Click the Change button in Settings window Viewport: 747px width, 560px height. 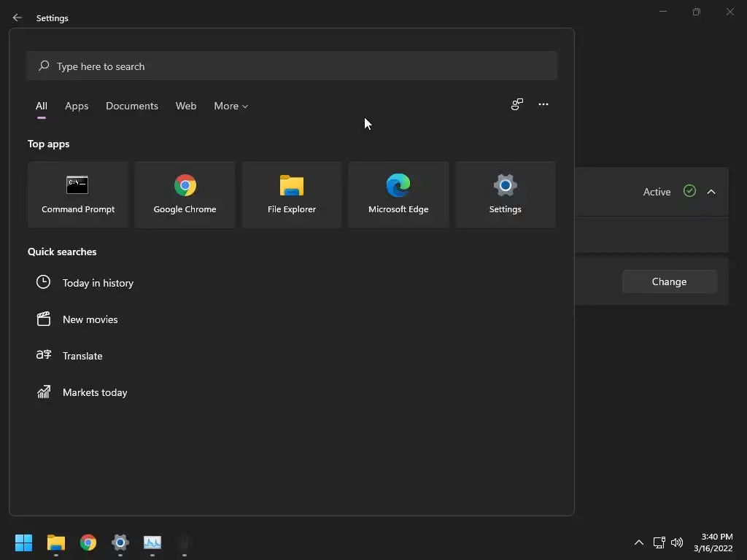click(670, 281)
